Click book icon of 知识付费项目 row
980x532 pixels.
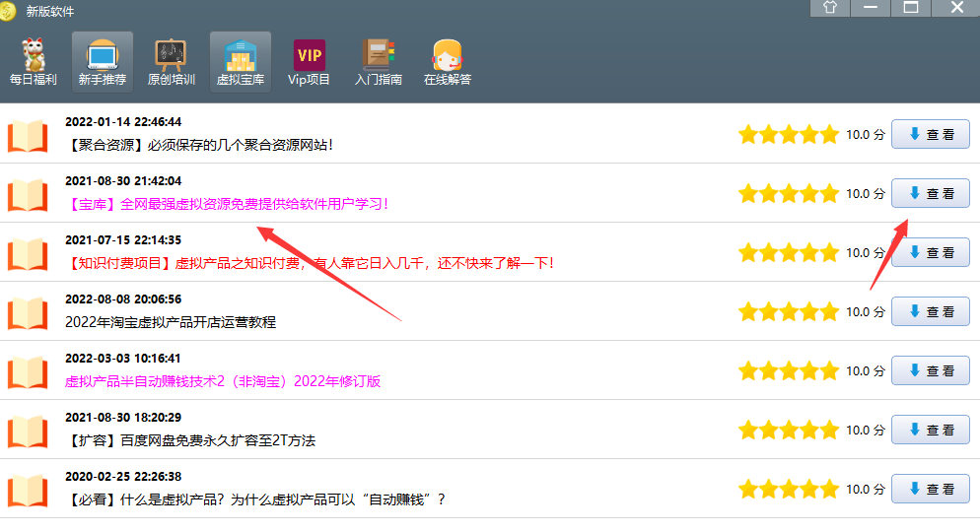point(28,255)
